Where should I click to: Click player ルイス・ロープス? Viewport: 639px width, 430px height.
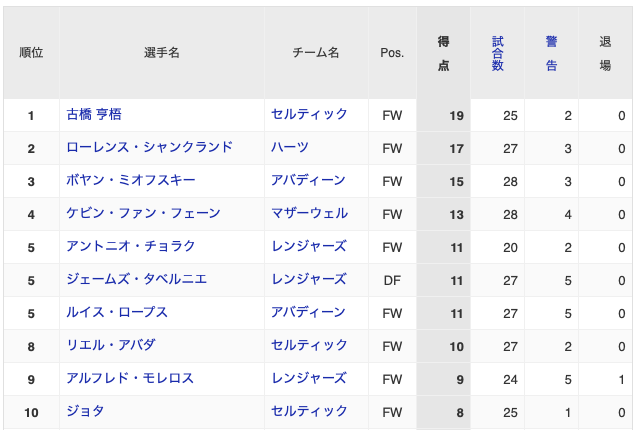pos(117,312)
